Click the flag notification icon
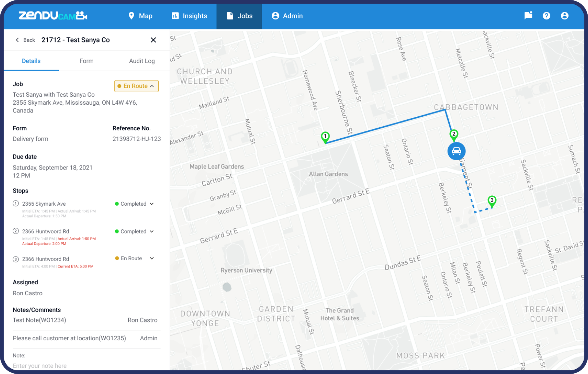Screen dimensions: 588x374 (528, 15)
